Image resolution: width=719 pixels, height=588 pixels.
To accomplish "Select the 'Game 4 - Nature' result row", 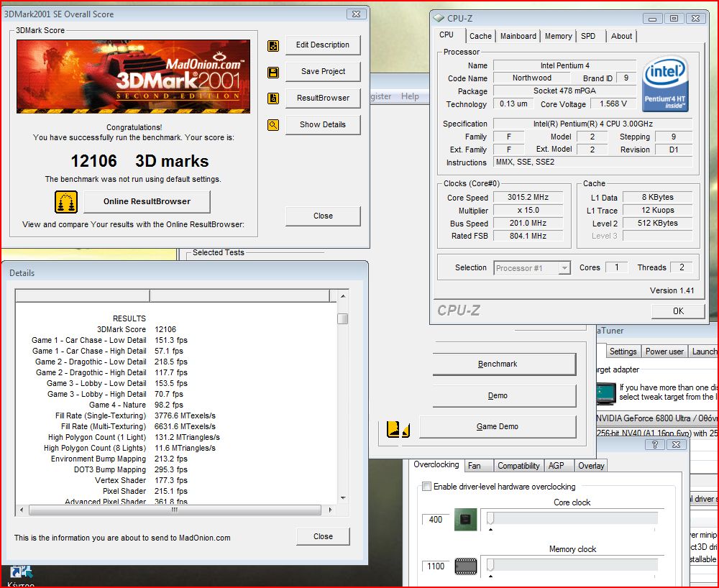I will (x=136, y=405).
